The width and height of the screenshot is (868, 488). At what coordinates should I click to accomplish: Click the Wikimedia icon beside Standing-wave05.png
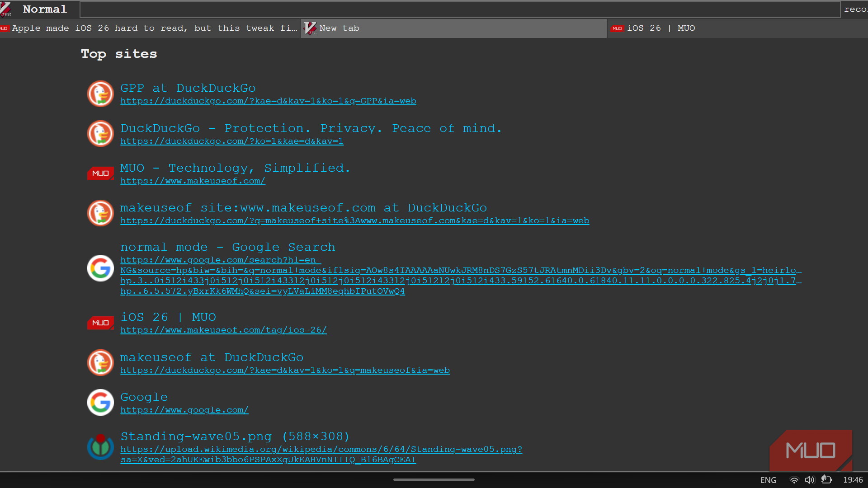click(100, 447)
